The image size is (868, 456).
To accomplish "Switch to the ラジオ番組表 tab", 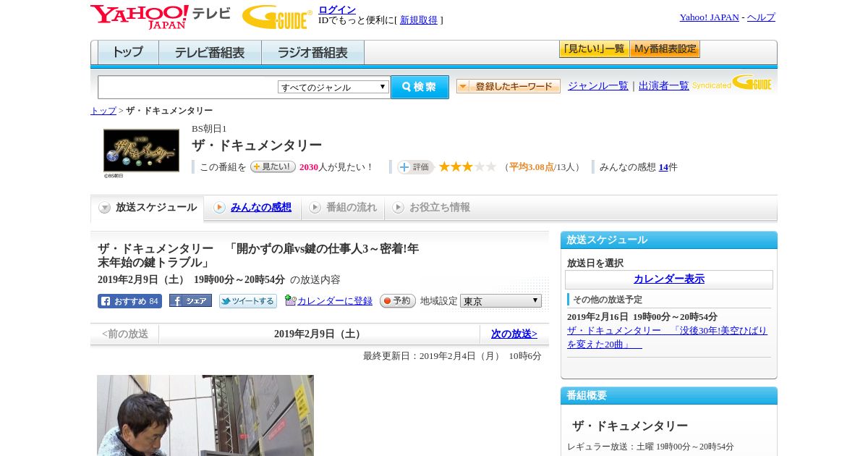I will pos(312,53).
